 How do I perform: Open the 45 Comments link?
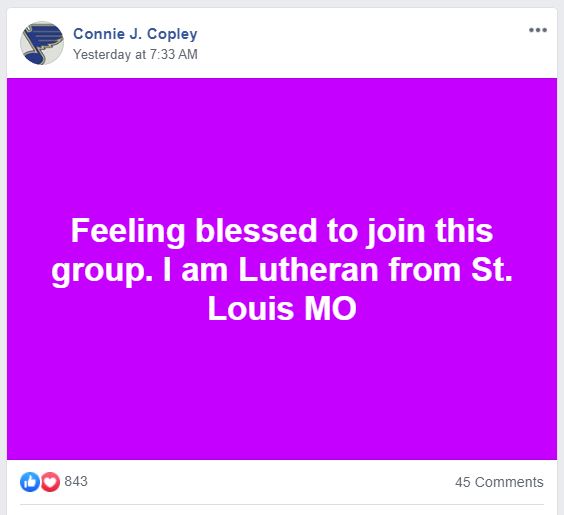tap(499, 482)
